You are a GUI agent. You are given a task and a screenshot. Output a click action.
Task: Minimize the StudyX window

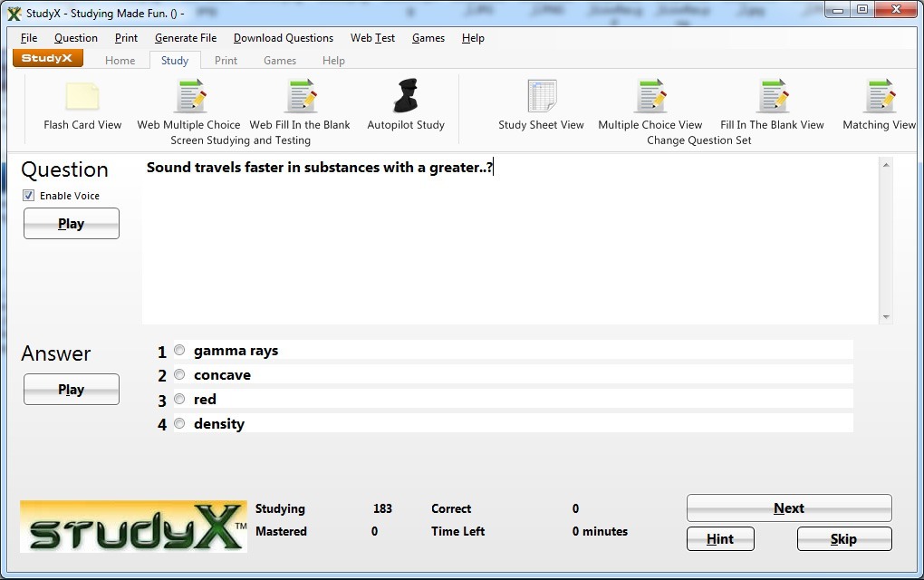[838, 10]
